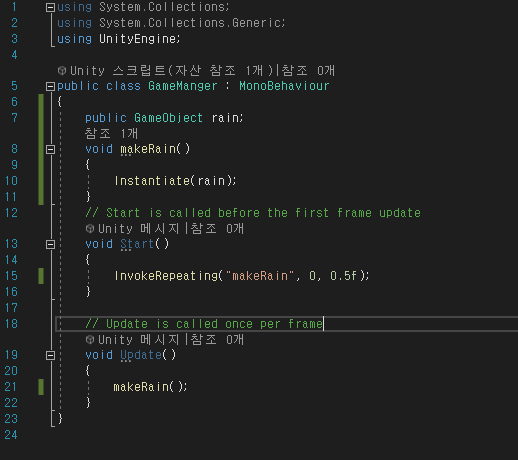
Task: Collapse the makeRain method block
Action: 50,149
